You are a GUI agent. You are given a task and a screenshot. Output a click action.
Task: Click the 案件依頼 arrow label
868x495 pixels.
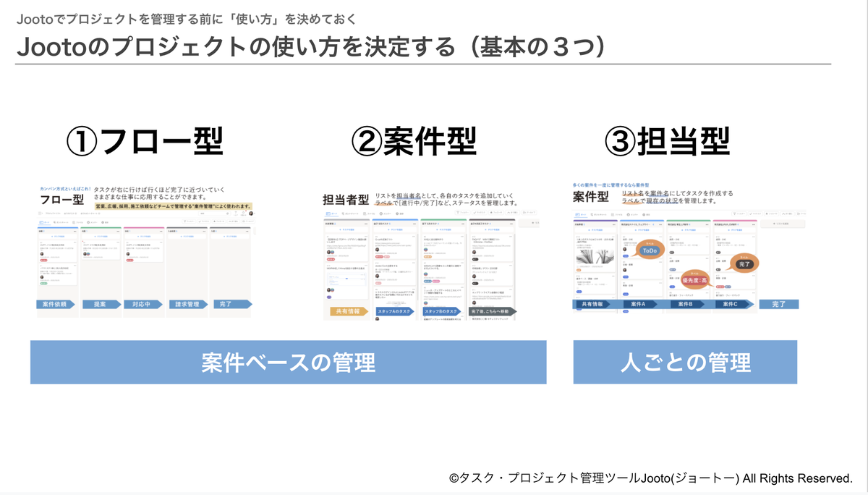57,305
